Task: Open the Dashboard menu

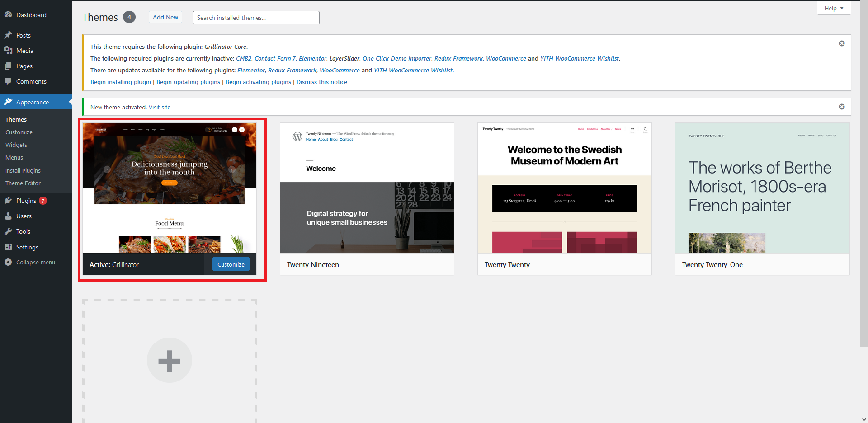Action: [x=31, y=15]
